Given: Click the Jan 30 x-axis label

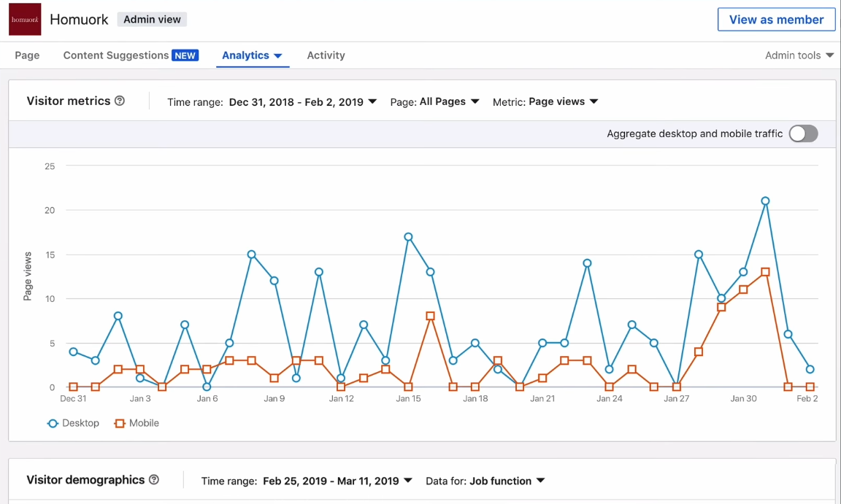Looking at the screenshot, I should point(743,398).
